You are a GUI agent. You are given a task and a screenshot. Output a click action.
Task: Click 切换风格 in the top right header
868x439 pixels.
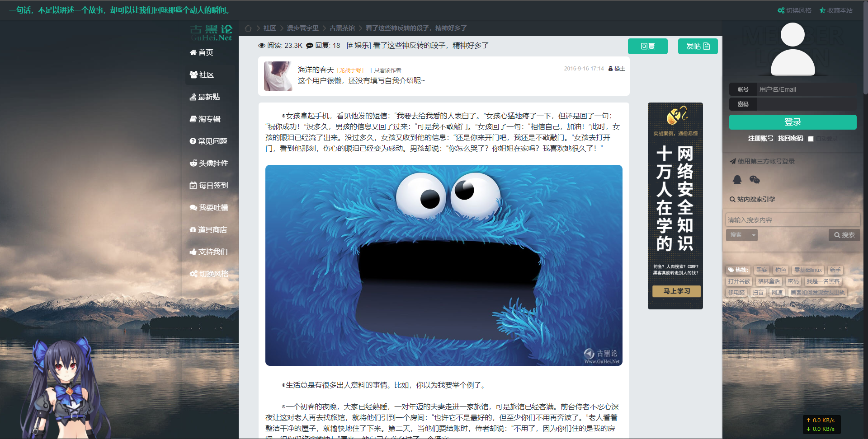[794, 10]
